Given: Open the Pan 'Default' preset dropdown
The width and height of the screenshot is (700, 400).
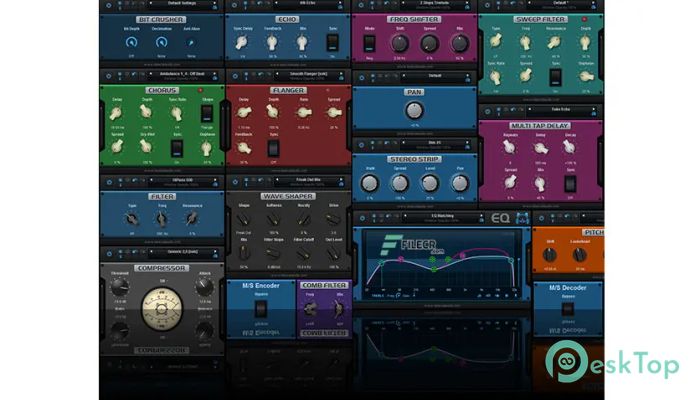Looking at the screenshot, I should (x=435, y=77).
